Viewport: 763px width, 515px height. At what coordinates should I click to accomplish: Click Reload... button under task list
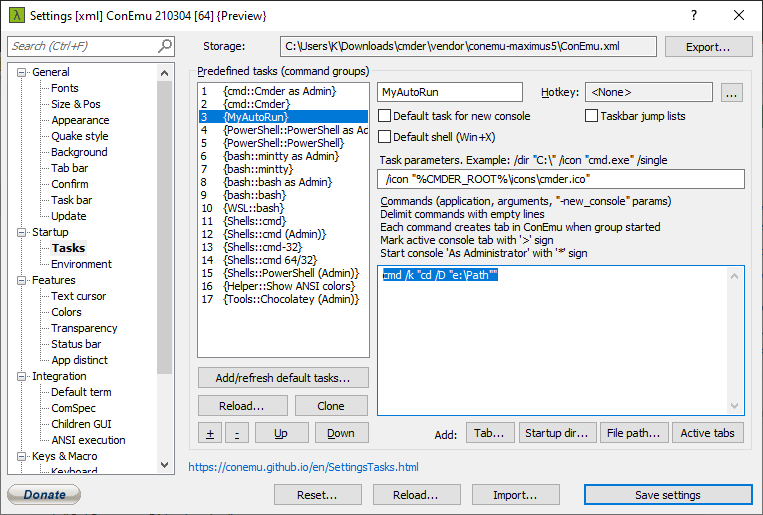[x=242, y=405]
